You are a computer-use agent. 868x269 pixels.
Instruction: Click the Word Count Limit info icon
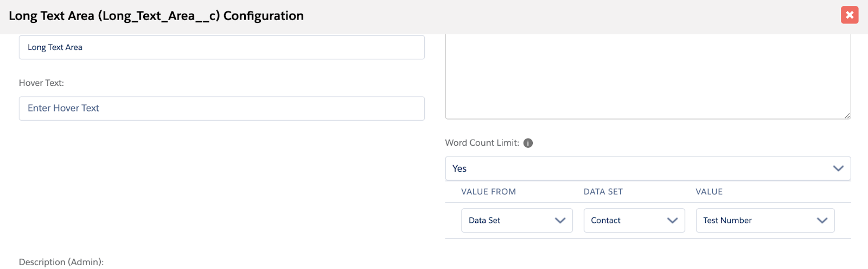(x=528, y=143)
